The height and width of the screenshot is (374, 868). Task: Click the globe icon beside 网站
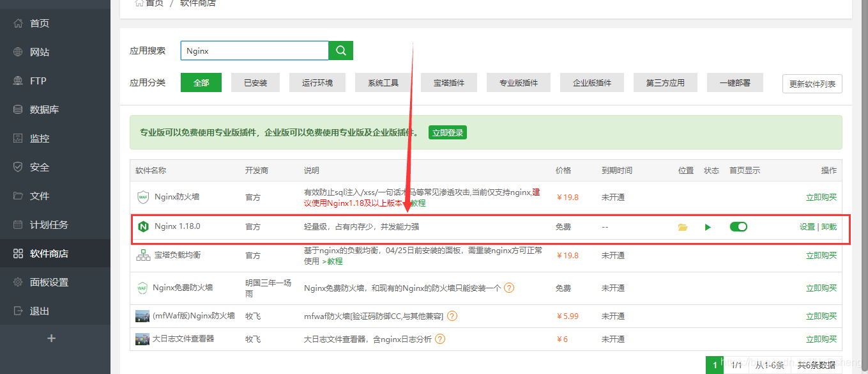(x=18, y=52)
